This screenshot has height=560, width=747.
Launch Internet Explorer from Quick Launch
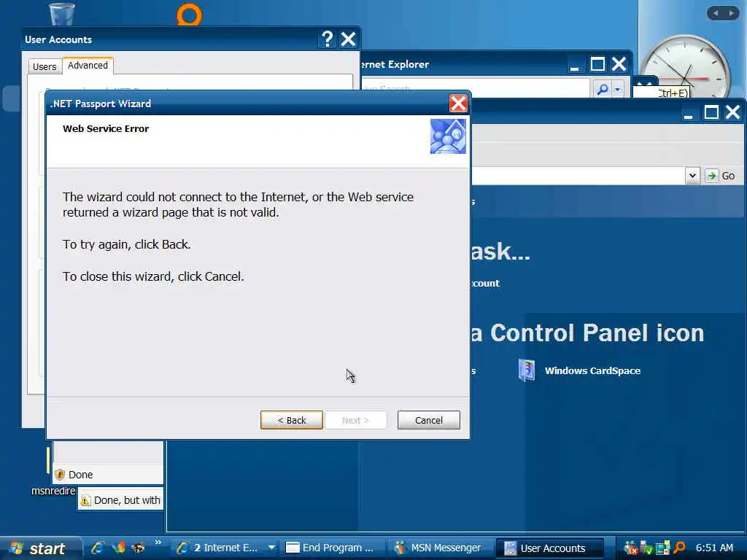click(x=98, y=548)
